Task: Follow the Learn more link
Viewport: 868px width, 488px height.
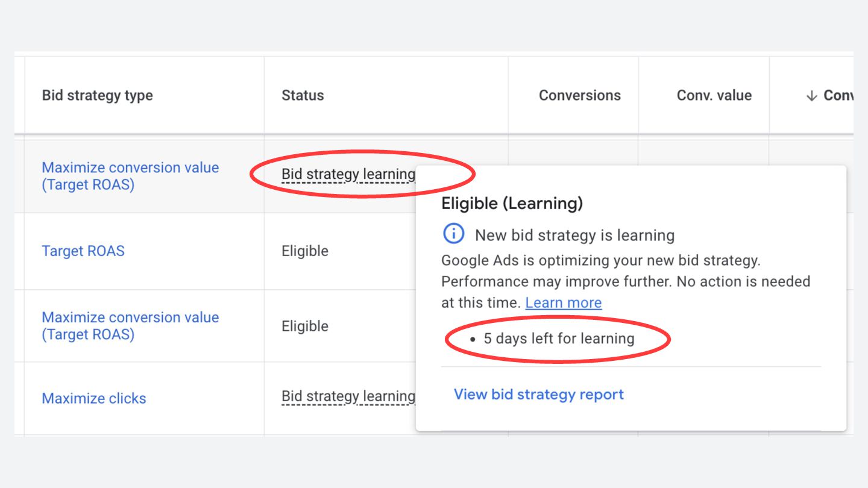Action: click(563, 303)
